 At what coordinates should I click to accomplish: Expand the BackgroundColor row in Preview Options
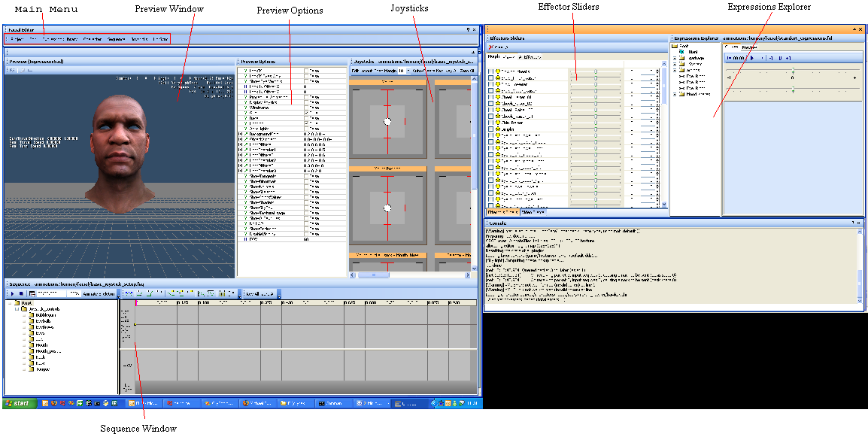(x=239, y=133)
